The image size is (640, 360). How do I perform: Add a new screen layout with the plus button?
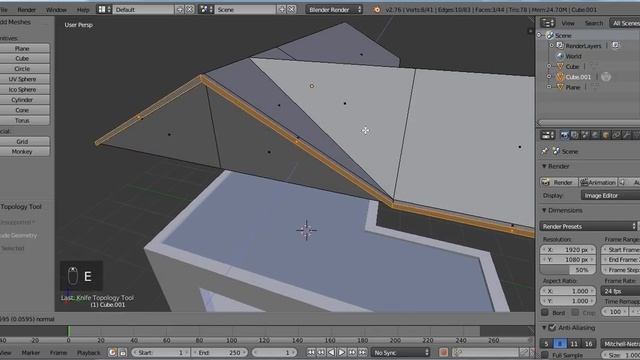pos(180,9)
